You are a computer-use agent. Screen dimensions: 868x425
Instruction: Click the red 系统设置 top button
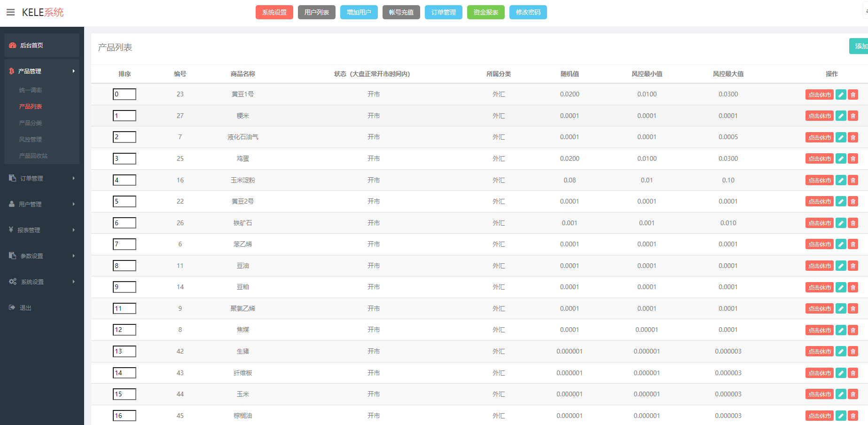(x=274, y=12)
